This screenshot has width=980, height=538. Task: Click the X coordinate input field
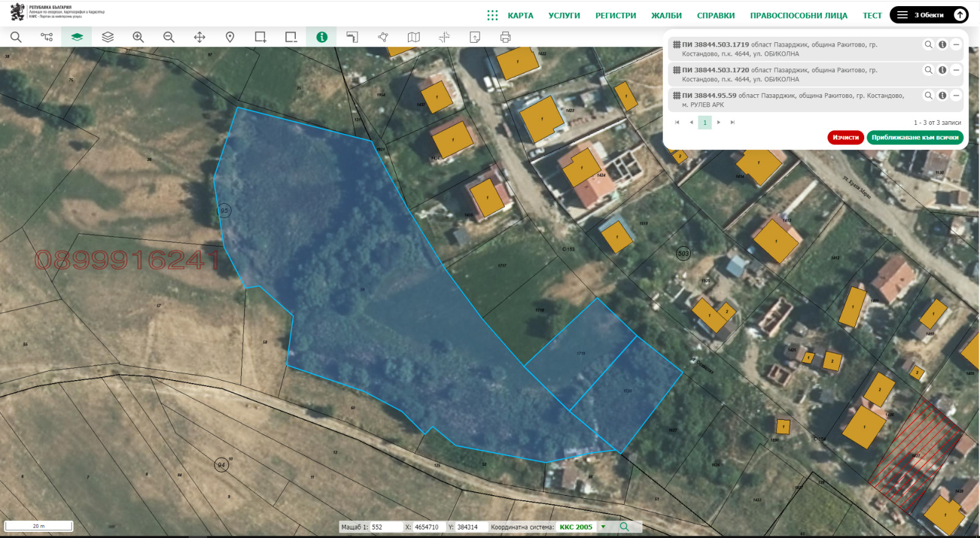429,527
